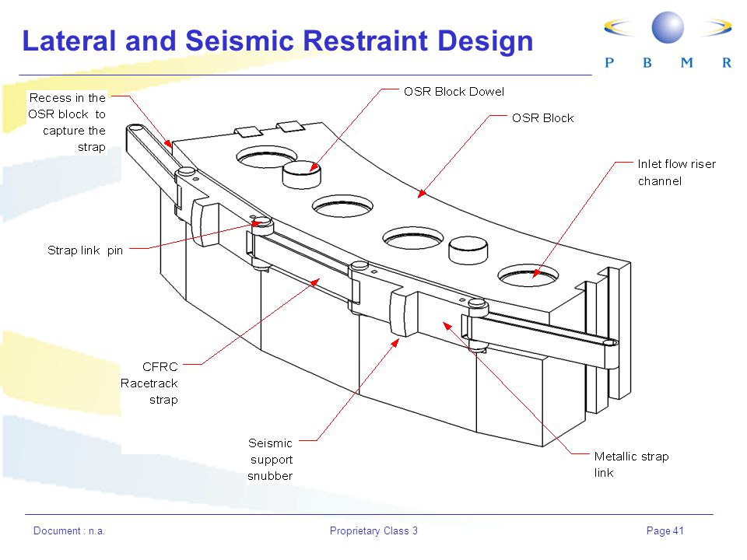Select the 'OSR Block Dowel' label
The width and height of the screenshot is (747, 560).
[454, 92]
